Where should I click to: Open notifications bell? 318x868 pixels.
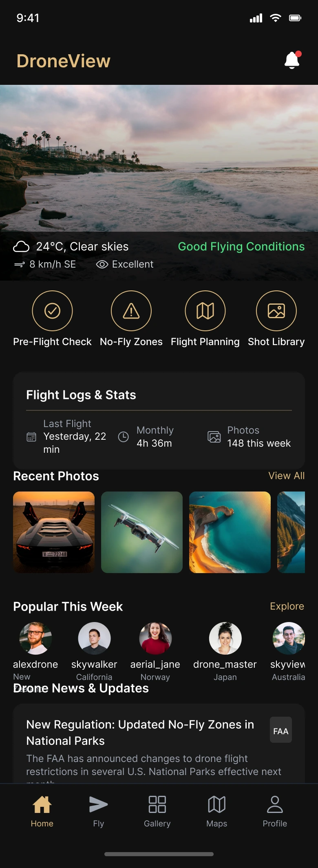click(292, 60)
